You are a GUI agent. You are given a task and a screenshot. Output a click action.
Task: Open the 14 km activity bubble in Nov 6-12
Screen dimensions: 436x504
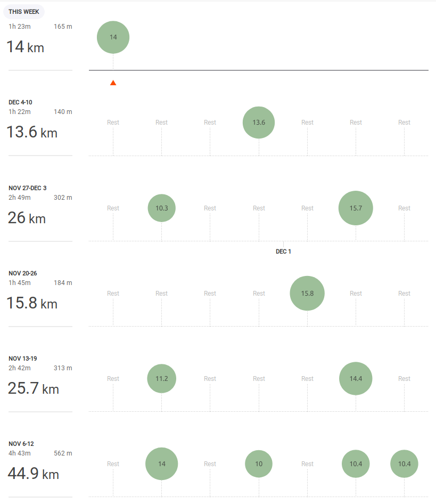coord(161,464)
